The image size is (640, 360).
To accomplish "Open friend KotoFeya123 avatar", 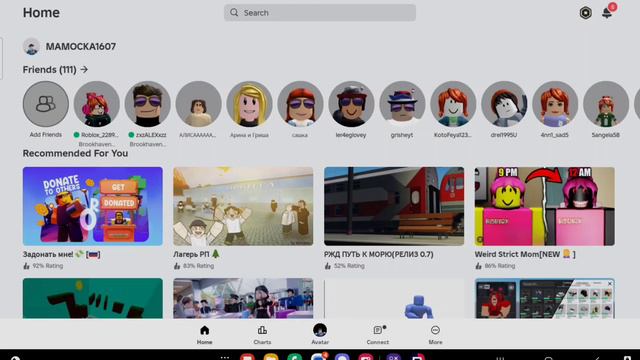I will (x=453, y=104).
